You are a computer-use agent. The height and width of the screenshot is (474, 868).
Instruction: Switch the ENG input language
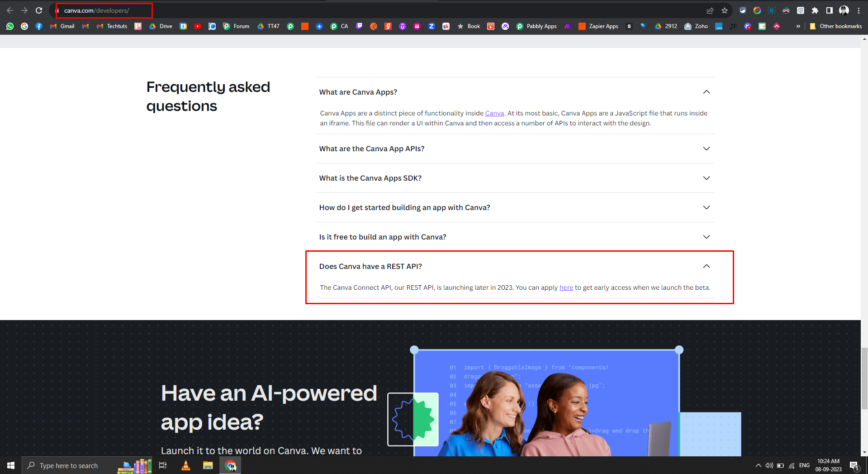(804, 465)
